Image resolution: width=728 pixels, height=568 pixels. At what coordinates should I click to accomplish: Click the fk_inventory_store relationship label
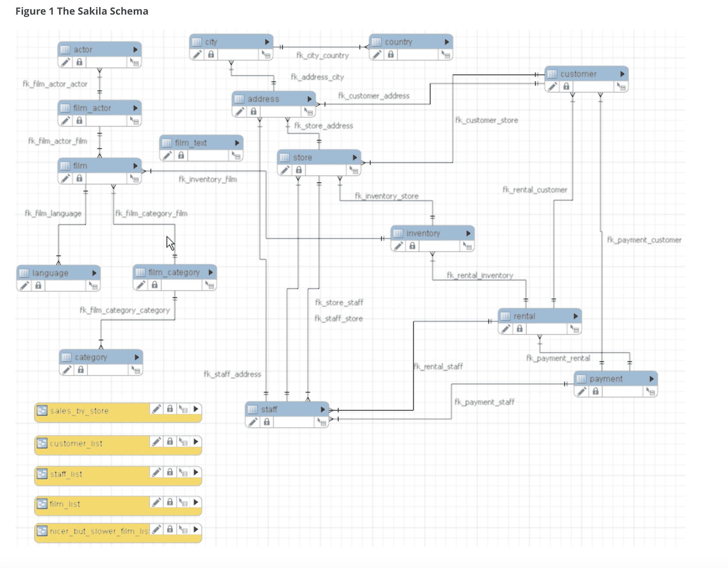click(387, 196)
